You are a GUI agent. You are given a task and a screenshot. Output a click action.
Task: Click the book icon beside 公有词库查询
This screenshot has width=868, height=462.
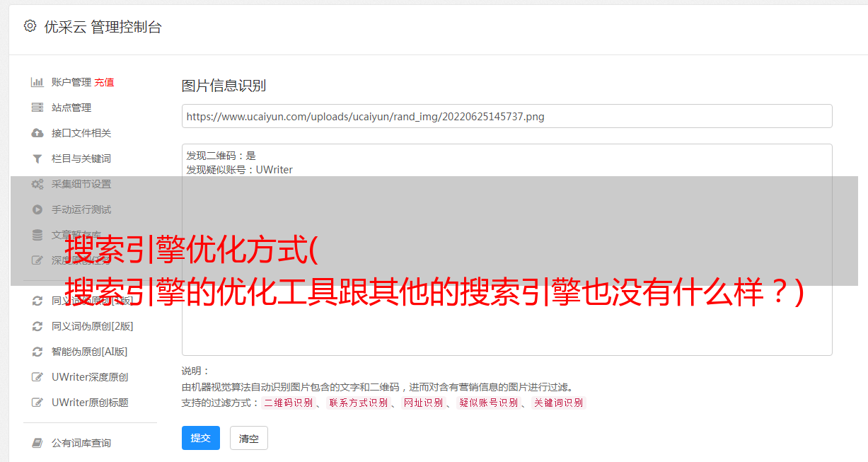[37, 443]
